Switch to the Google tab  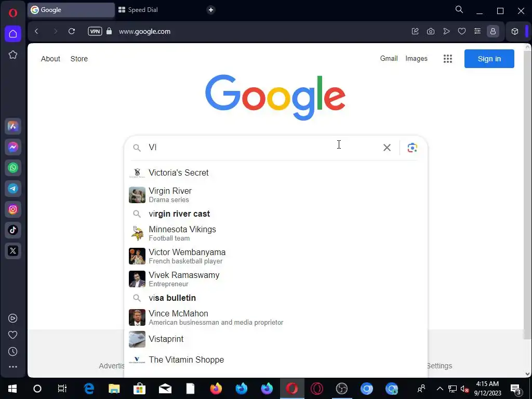pyautogui.click(x=71, y=10)
